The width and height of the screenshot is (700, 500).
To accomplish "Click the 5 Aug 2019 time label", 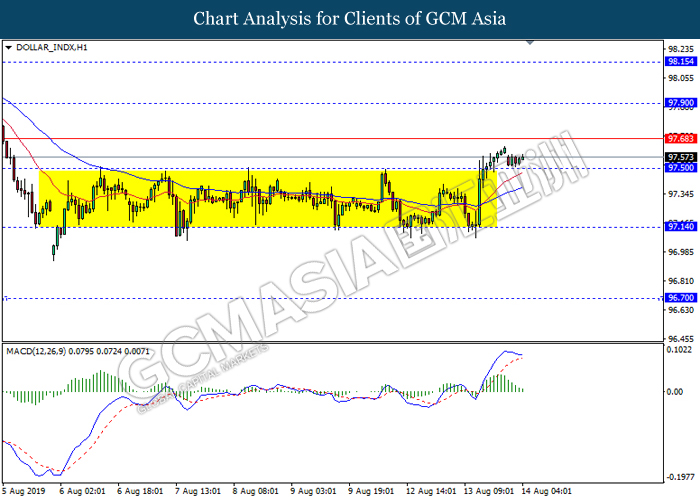I will [x=25, y=491].
